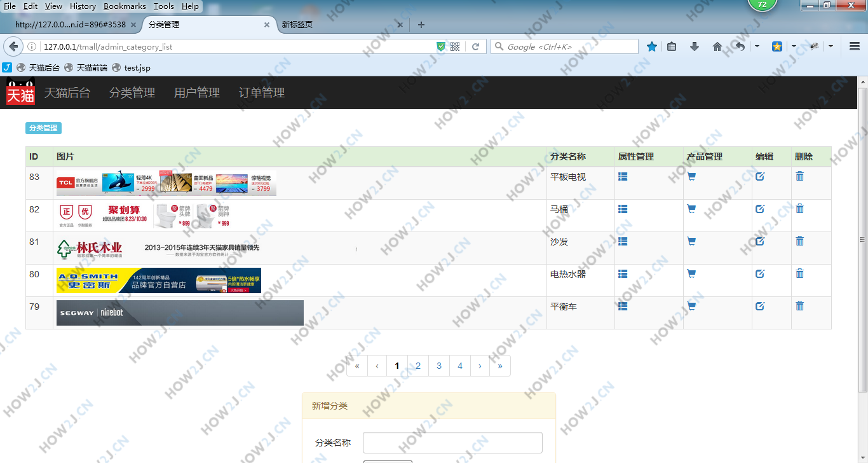Go back with browser back arrow

coord(13,46)
